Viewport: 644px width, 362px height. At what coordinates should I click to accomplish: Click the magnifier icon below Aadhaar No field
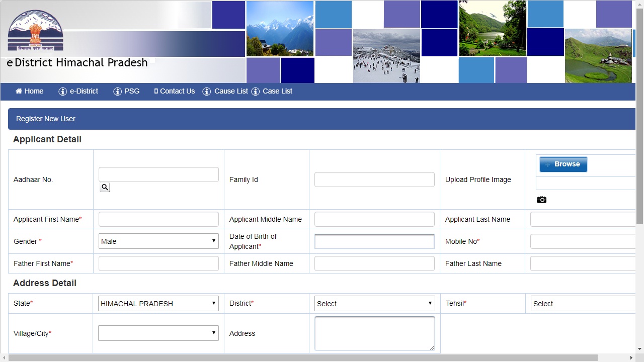104,187
